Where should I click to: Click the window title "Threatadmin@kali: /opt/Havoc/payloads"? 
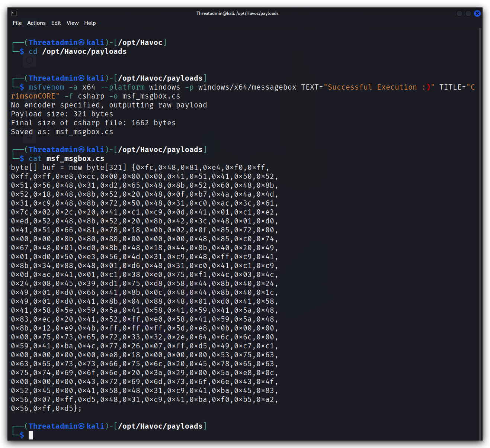point(237,13)
